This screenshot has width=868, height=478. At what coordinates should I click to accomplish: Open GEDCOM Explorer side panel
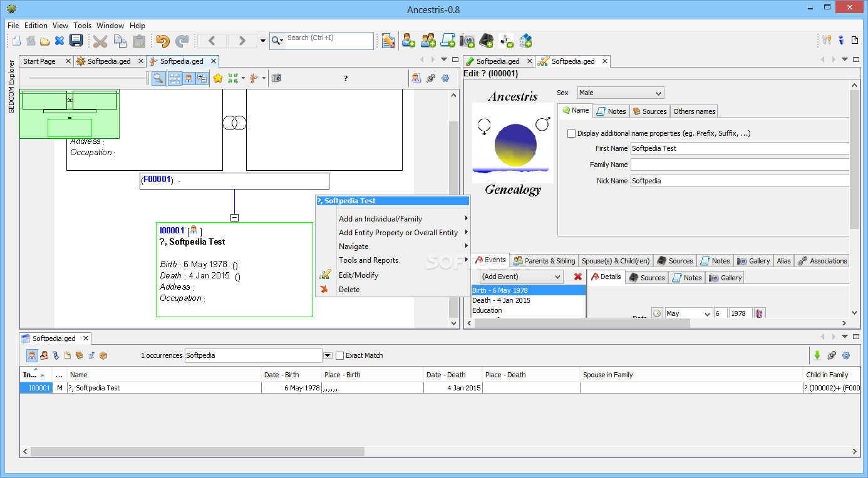pyautogui.click(x=11, y=86)
